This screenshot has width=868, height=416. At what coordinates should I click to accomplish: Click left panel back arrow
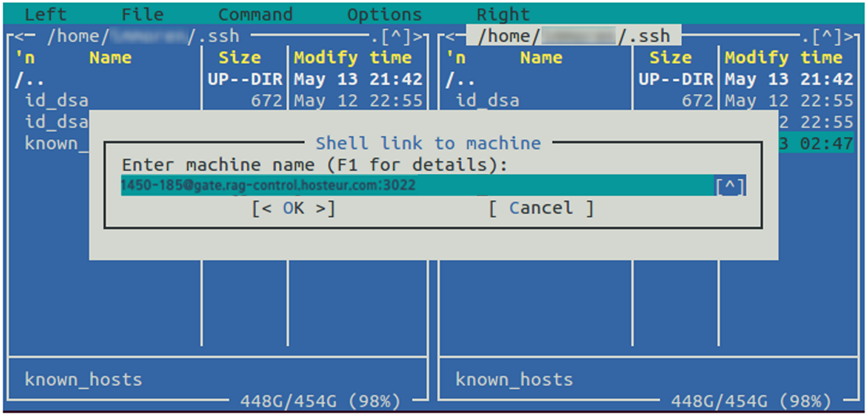pyautogui.click(x=17, y=37)
